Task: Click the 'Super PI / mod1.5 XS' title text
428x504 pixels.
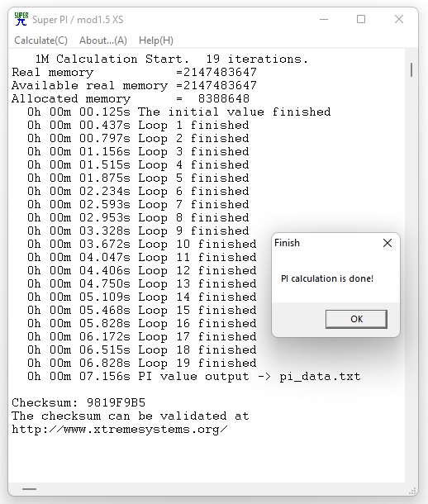Action: pos(78,20)
